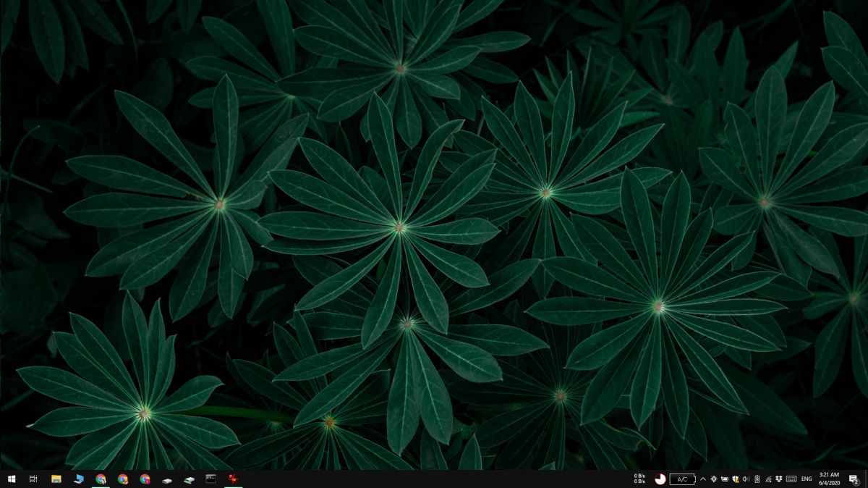Open notifications from the Action Center badge

[x=852, y=479]
